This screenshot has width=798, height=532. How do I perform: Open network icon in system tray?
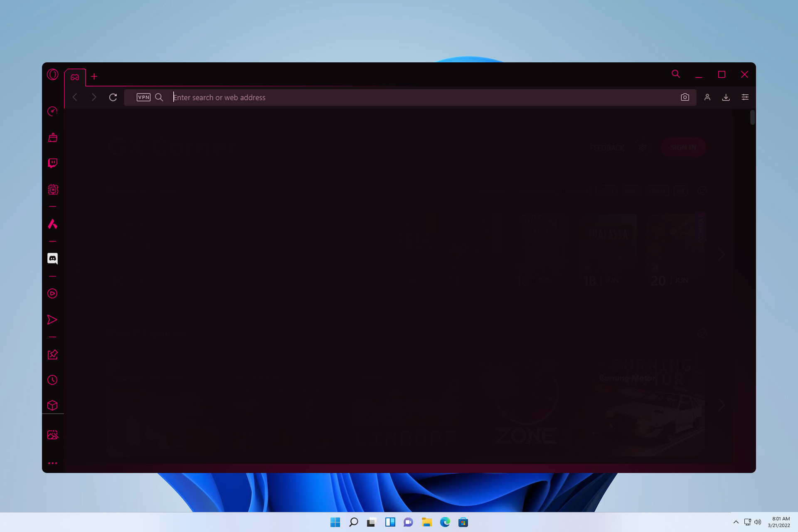pyautogui.click(x=747, y=522)
